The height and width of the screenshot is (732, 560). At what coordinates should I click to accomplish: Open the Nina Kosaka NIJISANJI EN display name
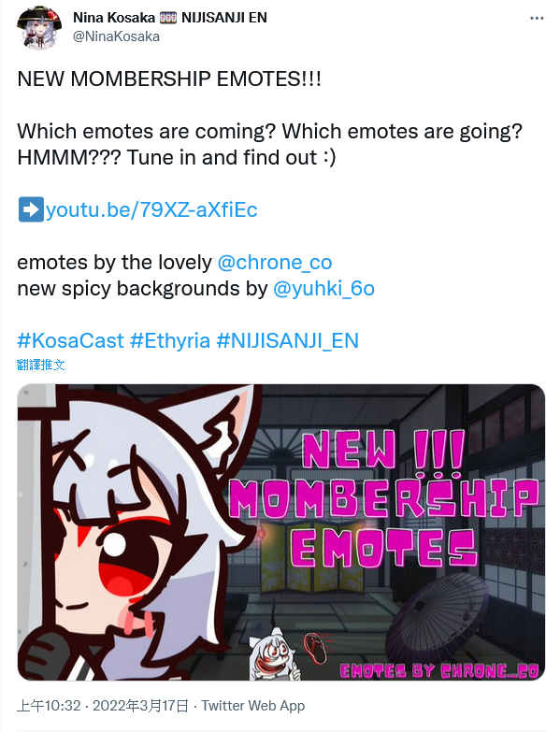(170, 18)
